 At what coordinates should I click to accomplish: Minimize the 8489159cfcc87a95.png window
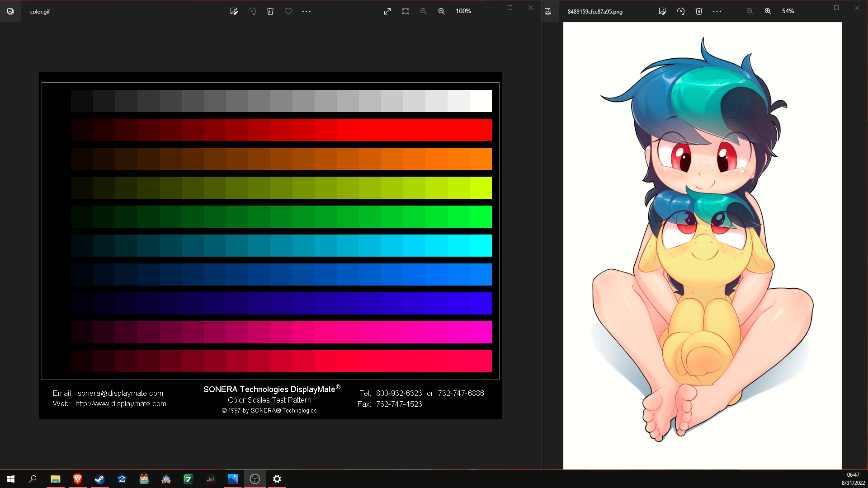tap(816, 8)
